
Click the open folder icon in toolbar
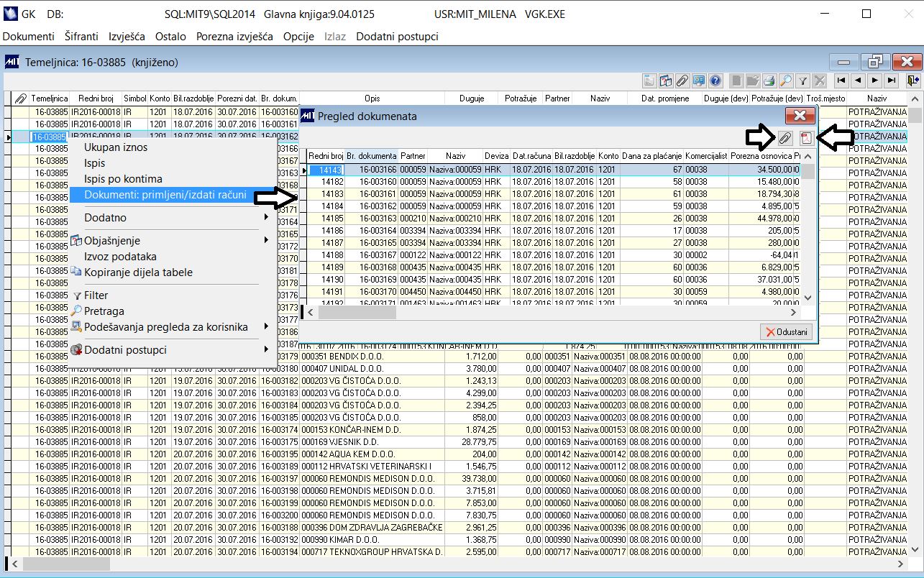coord(753,81)
